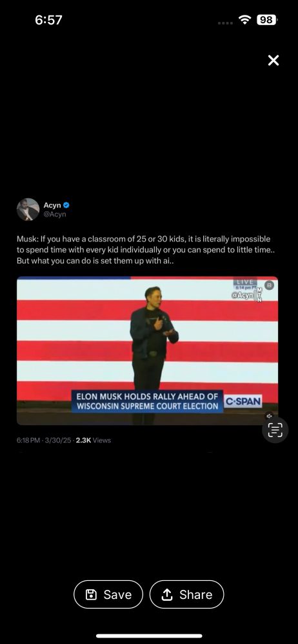This screenshot has width=298, height=644.
Task: Tap the battery indicator showing 98
Action: (267, 20)
